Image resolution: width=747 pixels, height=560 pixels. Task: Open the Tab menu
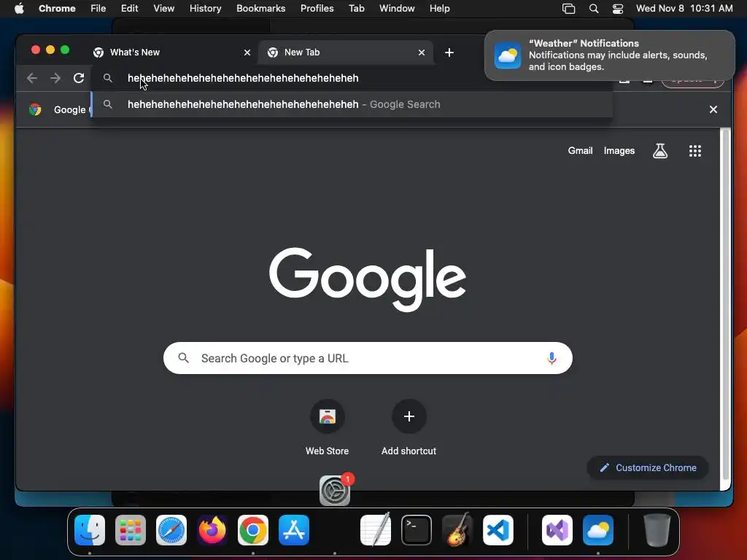(x=356, y=9)
